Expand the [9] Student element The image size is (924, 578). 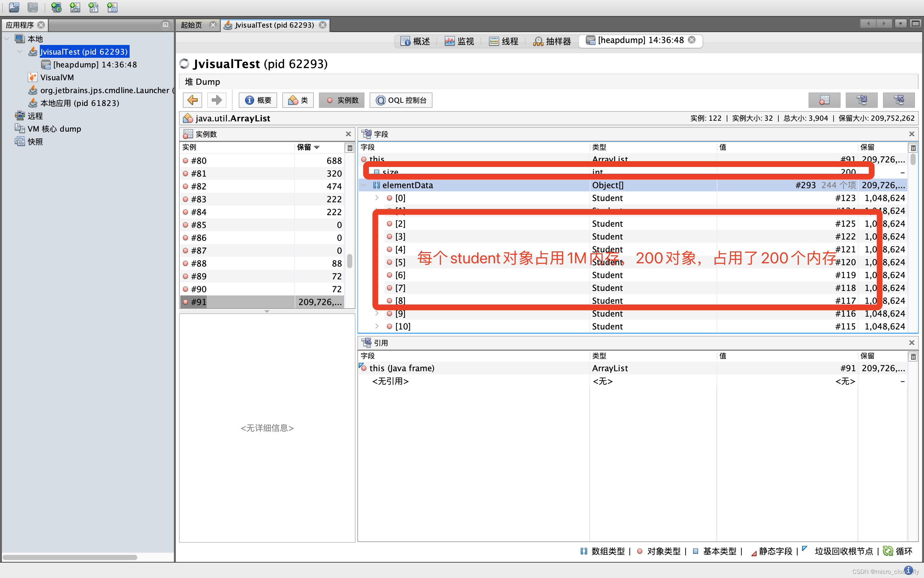pos(377,313)
